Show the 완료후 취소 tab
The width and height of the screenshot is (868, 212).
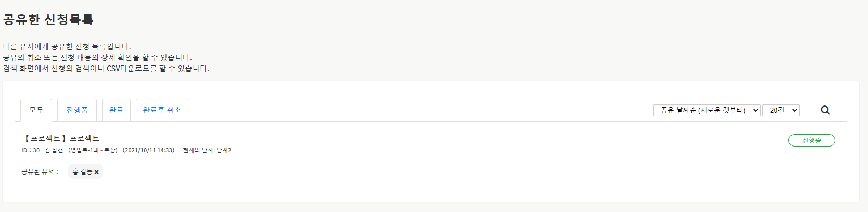click(x=162, y=110)
